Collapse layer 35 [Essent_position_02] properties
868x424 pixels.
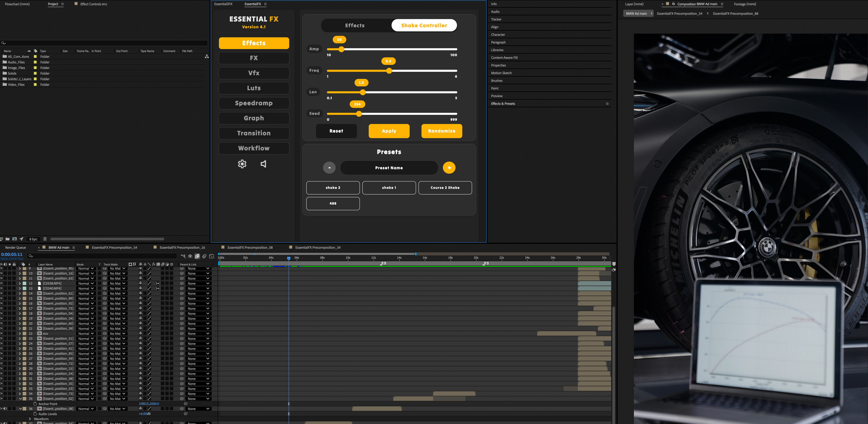(x=21, y=399)
